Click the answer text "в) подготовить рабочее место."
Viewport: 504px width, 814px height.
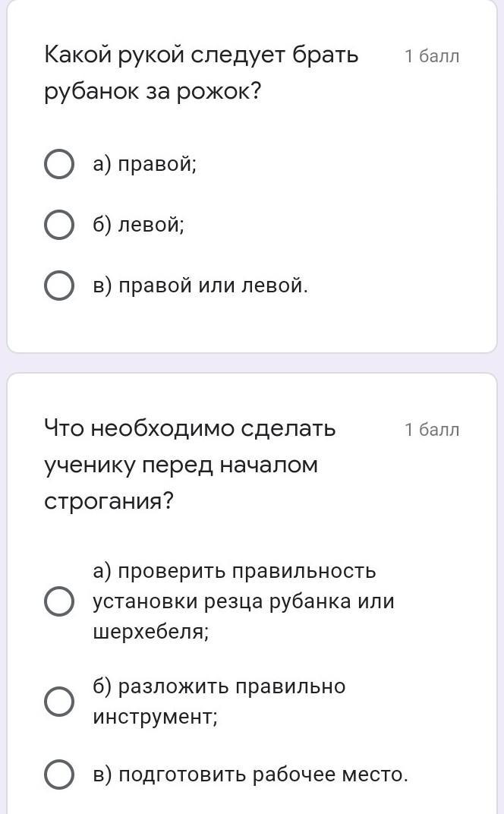[250, 775]
